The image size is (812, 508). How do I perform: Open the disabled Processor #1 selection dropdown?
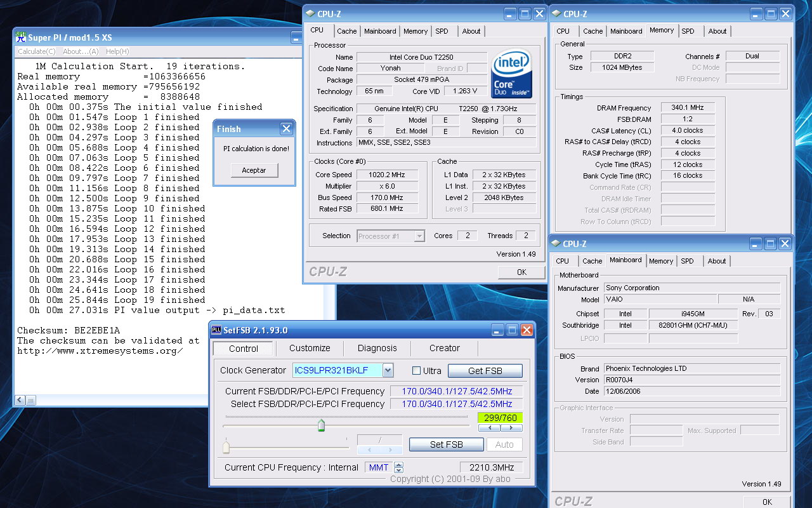(419, 236)
